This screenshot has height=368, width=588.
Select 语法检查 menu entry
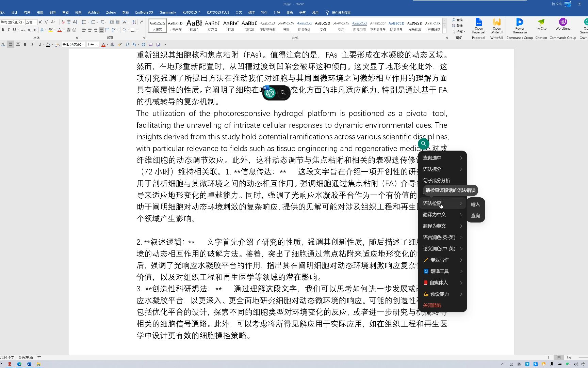442,203
